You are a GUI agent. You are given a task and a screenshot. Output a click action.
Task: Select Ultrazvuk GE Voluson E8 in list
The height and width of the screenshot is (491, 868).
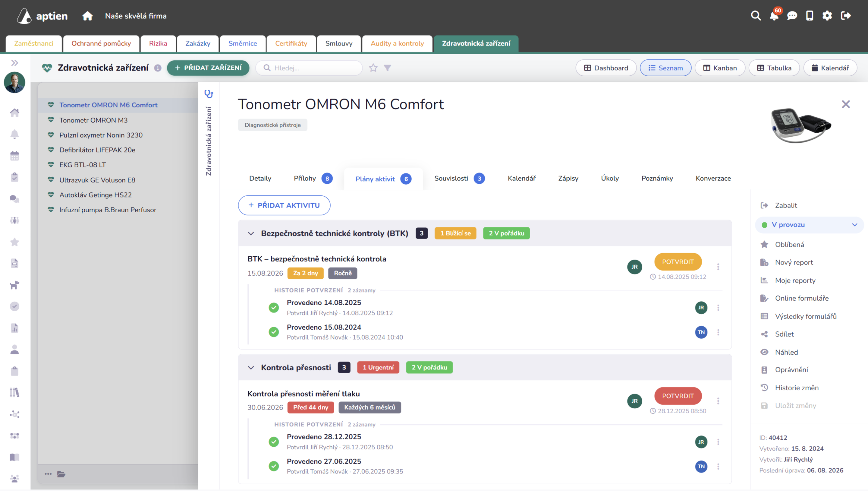coord(97,180)
